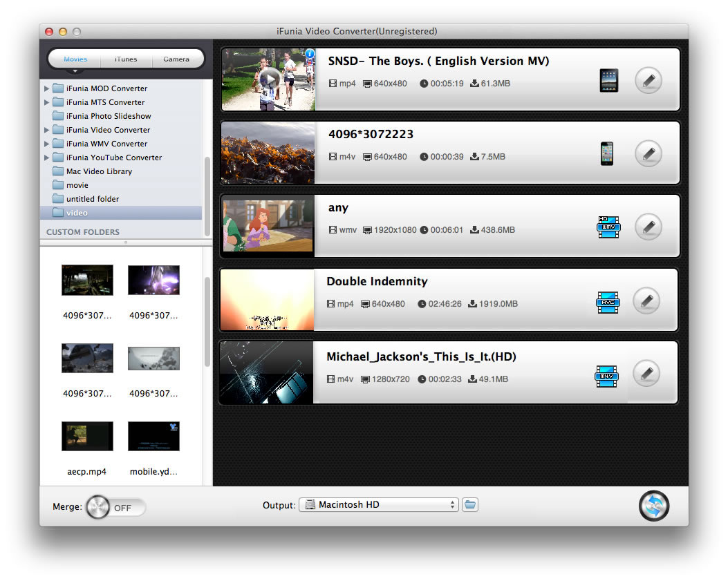Edit the Michael_Jackson's_This_Is_It video
Screen dimensions: 728x581
(646, 374)
